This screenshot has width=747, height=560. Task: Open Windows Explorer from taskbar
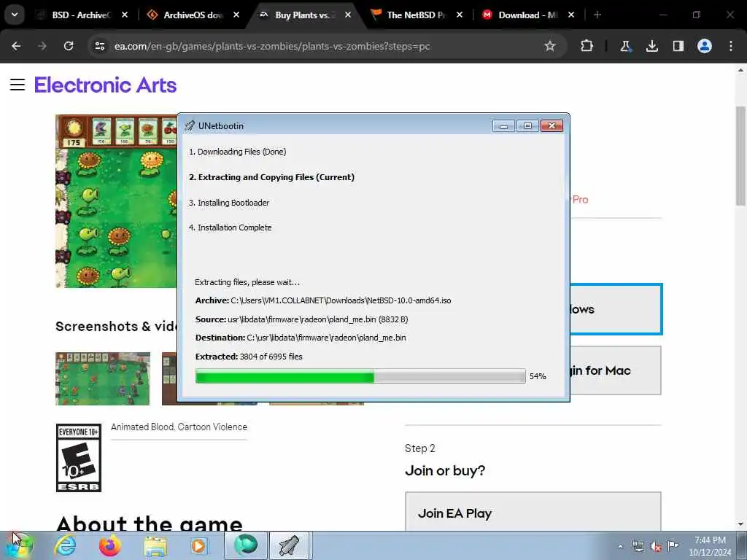click(155, 545)
